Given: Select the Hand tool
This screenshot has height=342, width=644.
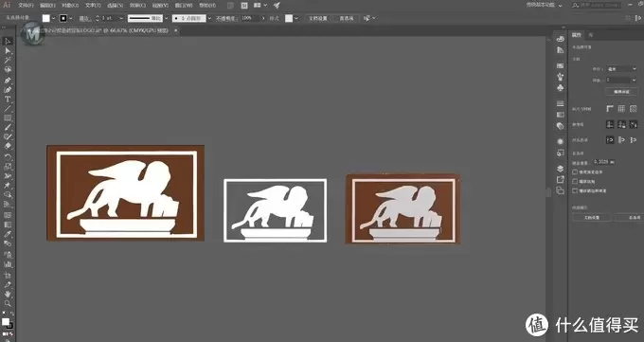Looking at the screenshot, I should [x=8, y=295].
